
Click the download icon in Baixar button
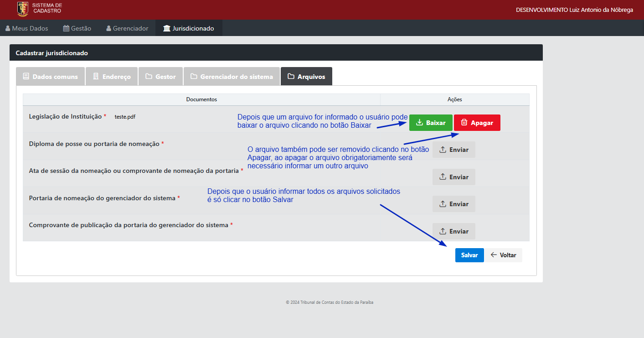pos(420,122)
